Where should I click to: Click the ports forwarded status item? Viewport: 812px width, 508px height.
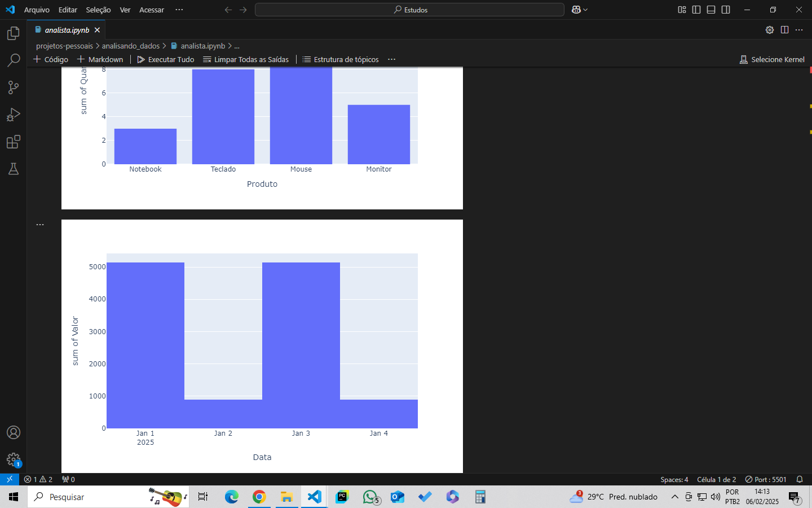(68, 479)
